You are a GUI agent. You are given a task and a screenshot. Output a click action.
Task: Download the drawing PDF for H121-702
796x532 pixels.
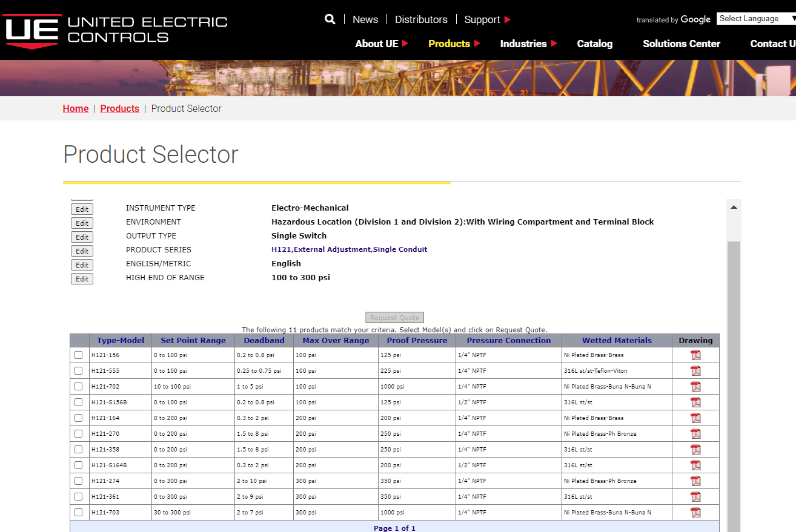[695, 386]
